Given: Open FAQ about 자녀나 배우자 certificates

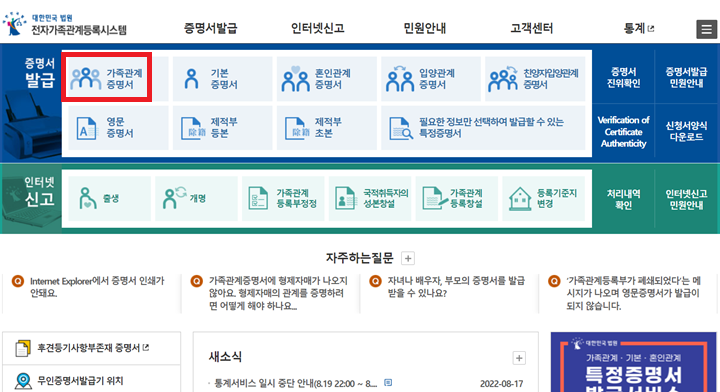Looking at the screenshot, I should tap(456, 287).
